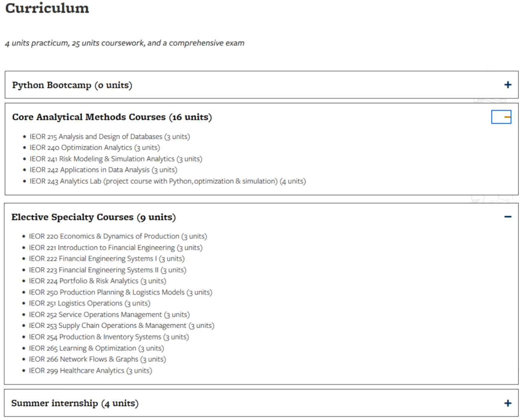Click IEOR 240 Optimization Analytics item
Viewport: 525px width, 420px height.
pos(95,148)
